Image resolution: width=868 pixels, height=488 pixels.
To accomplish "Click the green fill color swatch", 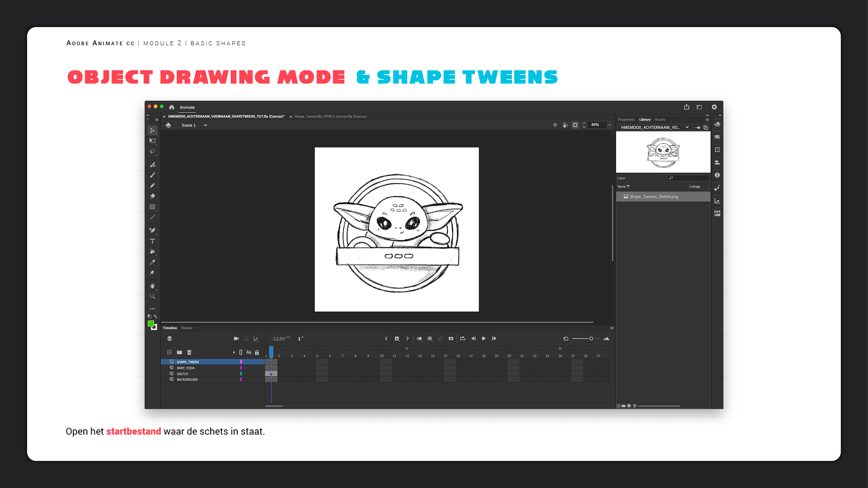I will (x=151, y=324).
